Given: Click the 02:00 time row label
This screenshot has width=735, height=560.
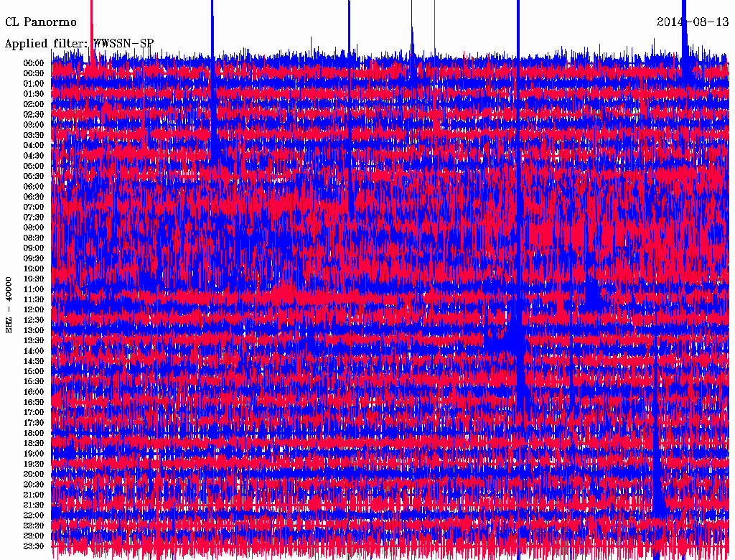Looking at the screenshot, I should pos(34,105).
